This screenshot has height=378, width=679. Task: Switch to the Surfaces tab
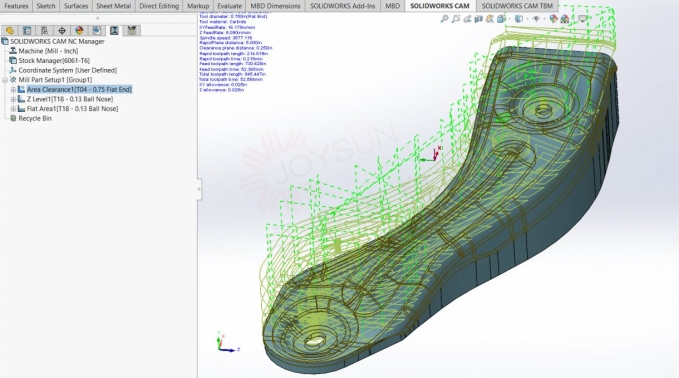[x=76, y=6]
